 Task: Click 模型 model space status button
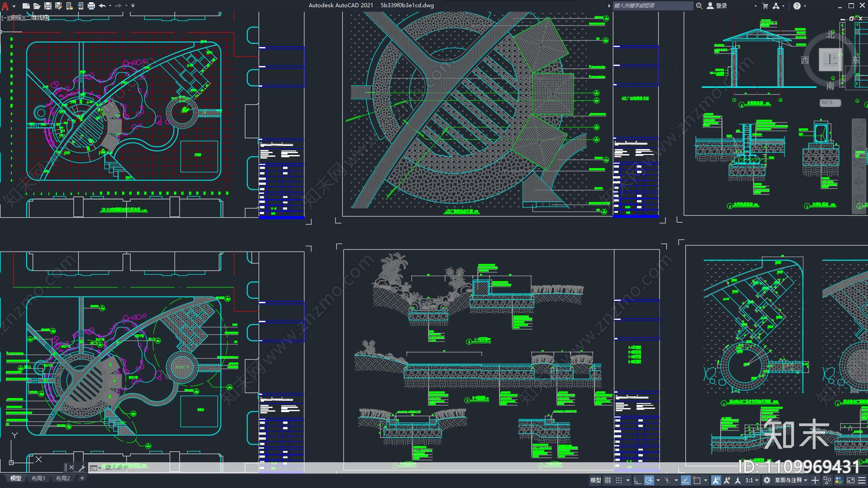[596, 480]
